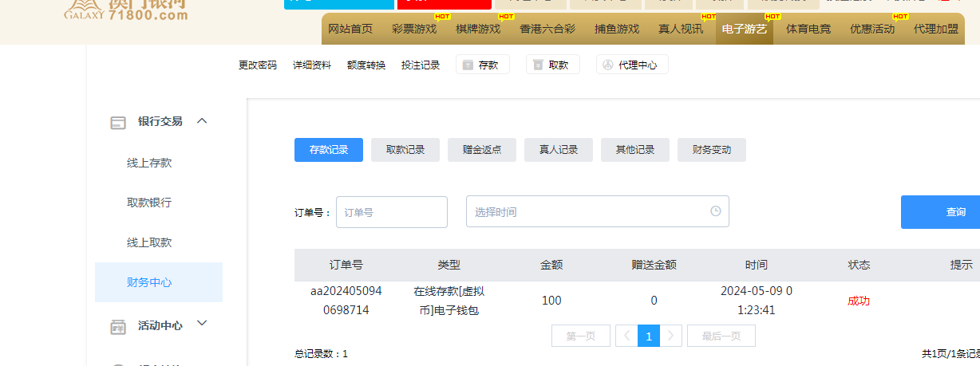Viewport: 980px width, 366px height.
Task: Click the 银行交易 card icon
Action: pos(118,122)
